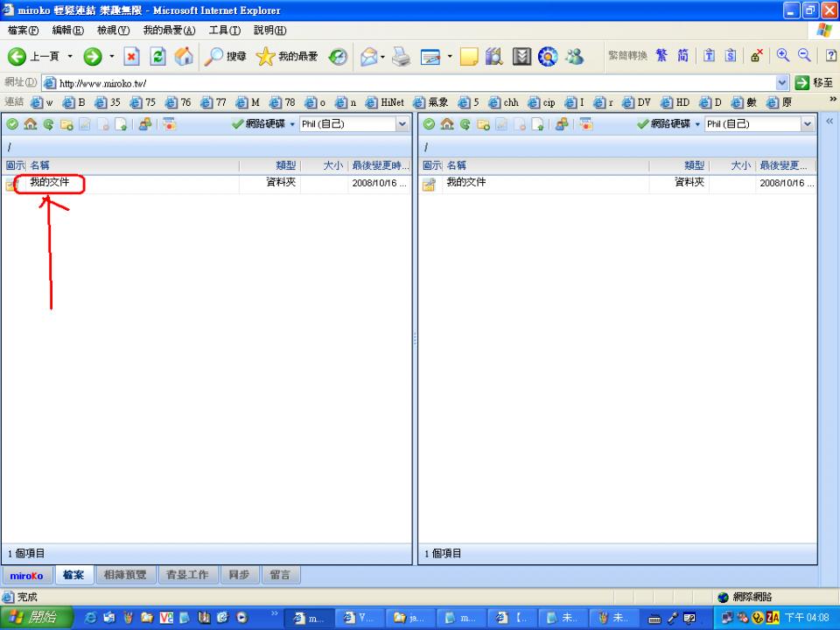This screenshot has width=840, height=630.
Task: Open the 編輯(E) menu
Action: point(68,31)
